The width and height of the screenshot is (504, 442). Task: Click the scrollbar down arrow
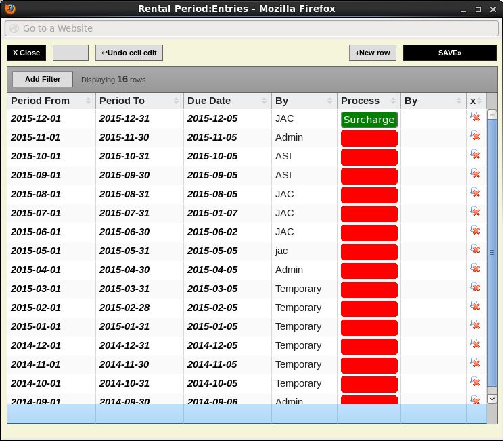(492, 399)
